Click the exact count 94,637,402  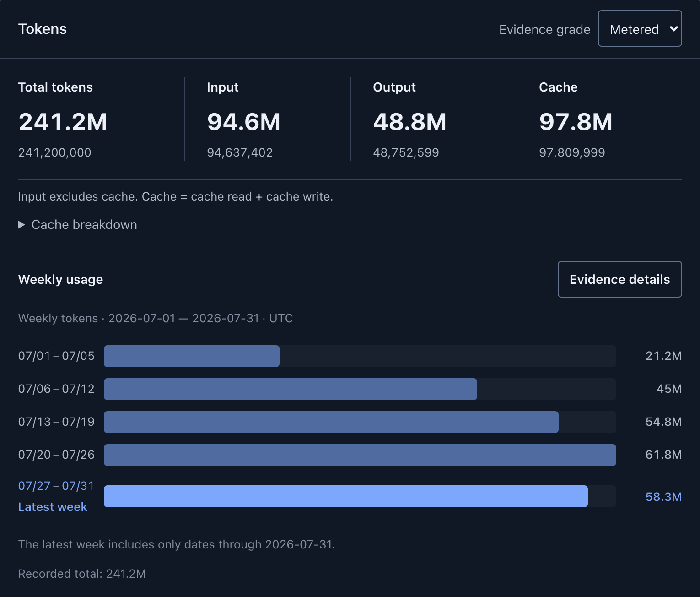240,152
